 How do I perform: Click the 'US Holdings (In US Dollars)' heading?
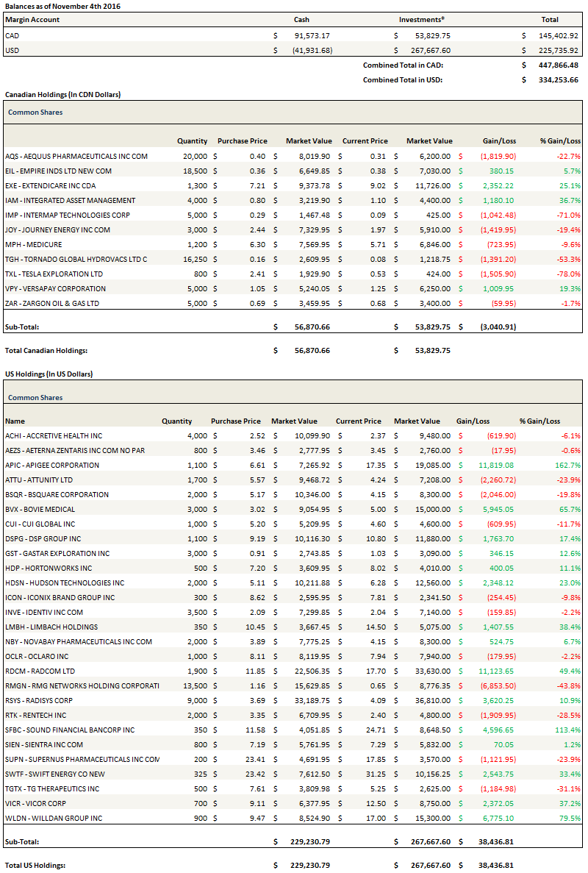(x=49, y=374)
